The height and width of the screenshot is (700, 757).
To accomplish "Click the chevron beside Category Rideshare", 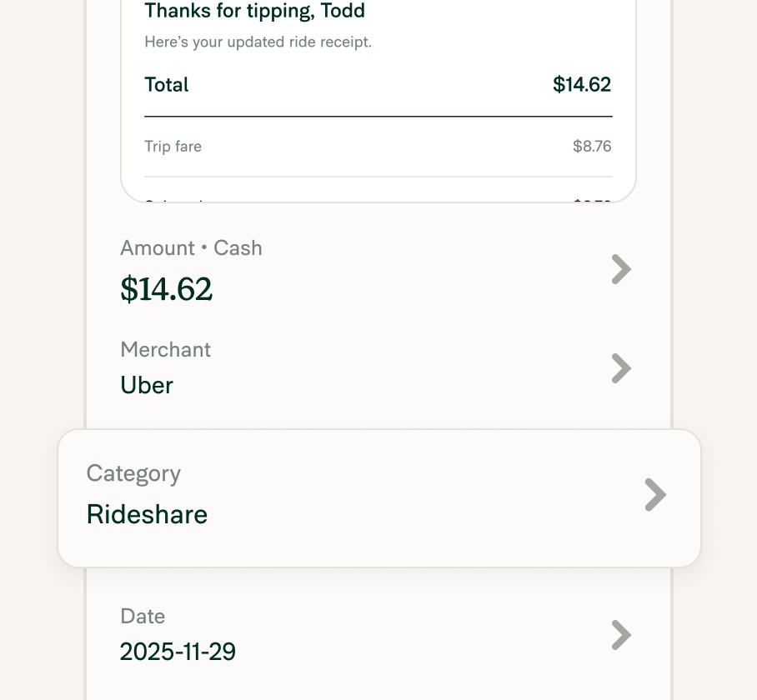I will coord(655,494).
